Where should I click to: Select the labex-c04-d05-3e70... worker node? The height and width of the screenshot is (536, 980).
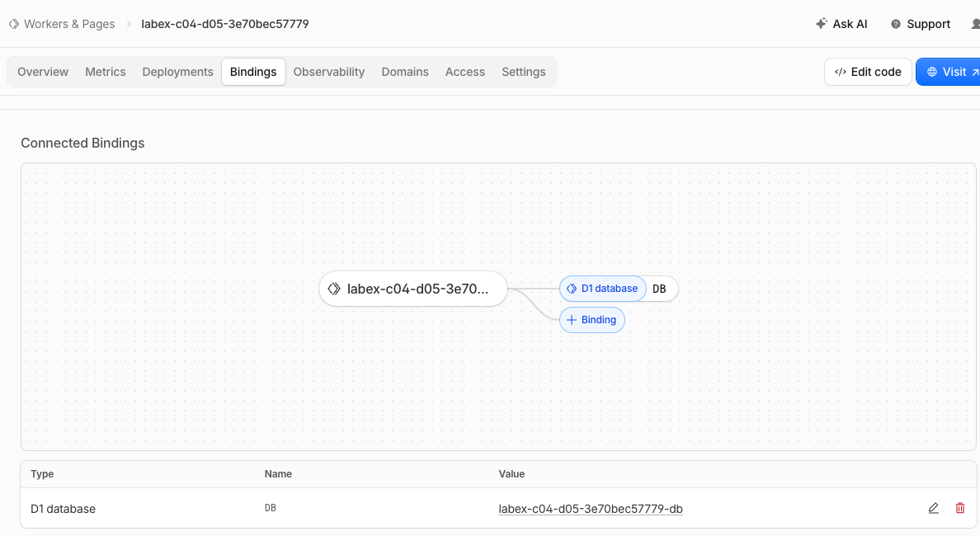(413, 289)
